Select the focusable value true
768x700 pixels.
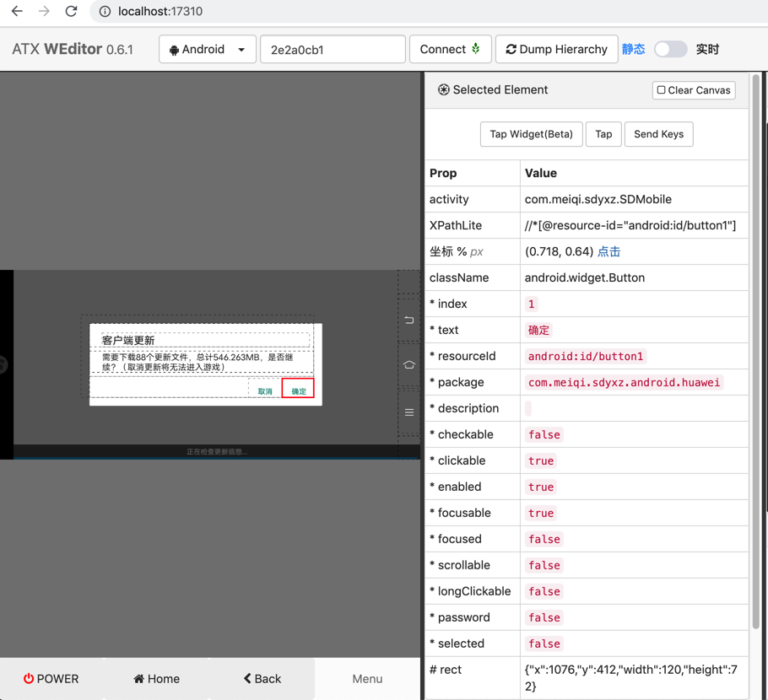541,513
